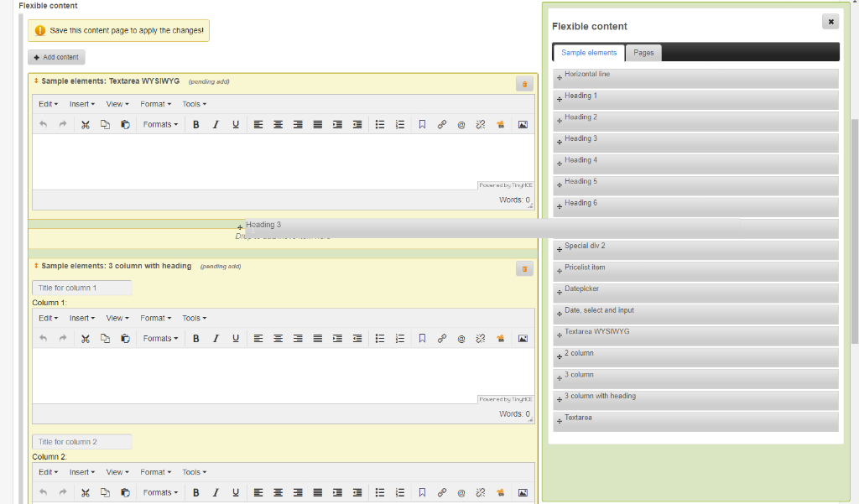Click the bookmark anchor icon in the top editor
Viewport: 859px width, 504px height.
pyautogui.click(x=422, y=125)
